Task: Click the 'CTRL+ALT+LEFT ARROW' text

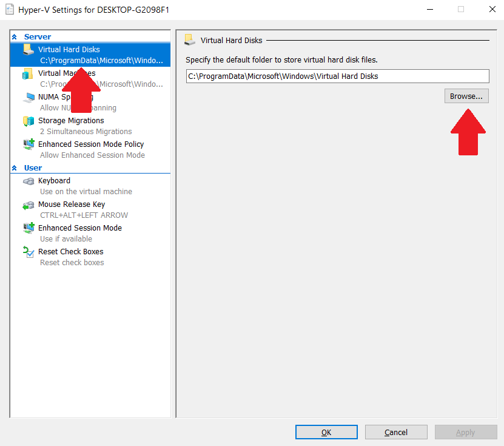Action: coord(84,215)
